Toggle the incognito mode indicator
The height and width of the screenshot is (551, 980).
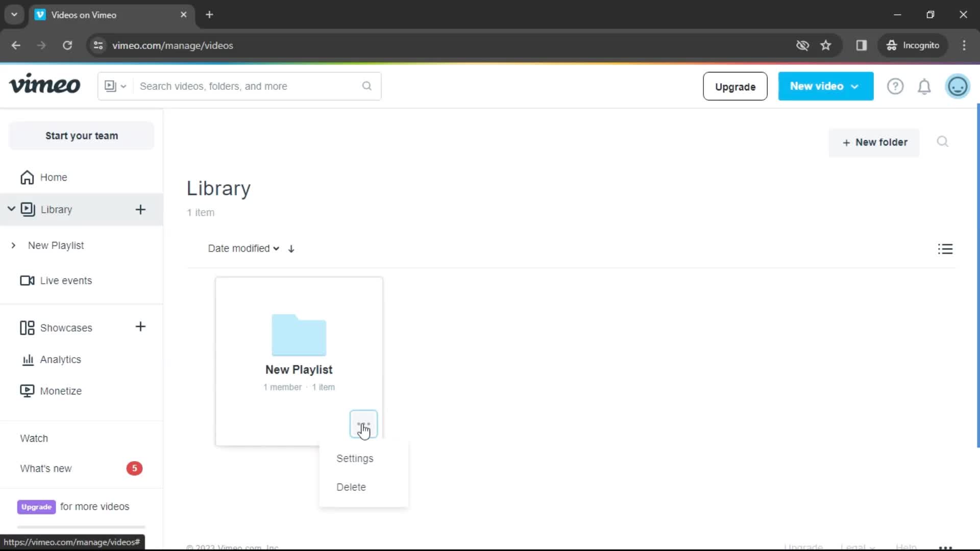click(913, 45)
